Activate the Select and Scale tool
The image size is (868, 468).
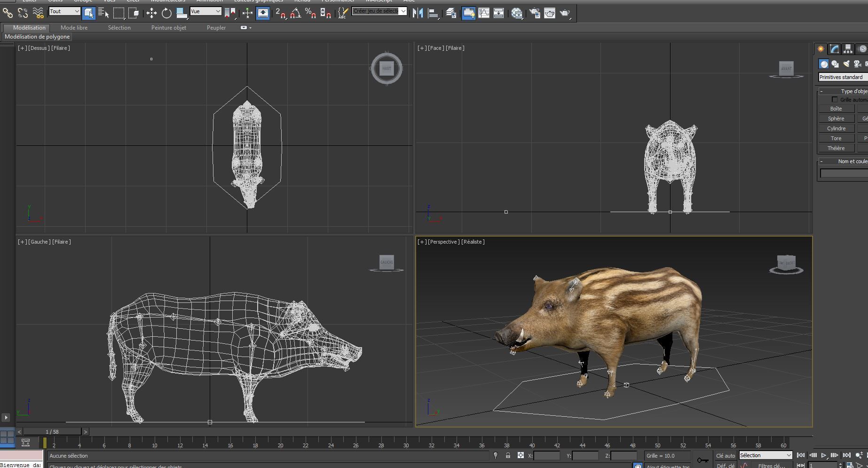[181, 13]
